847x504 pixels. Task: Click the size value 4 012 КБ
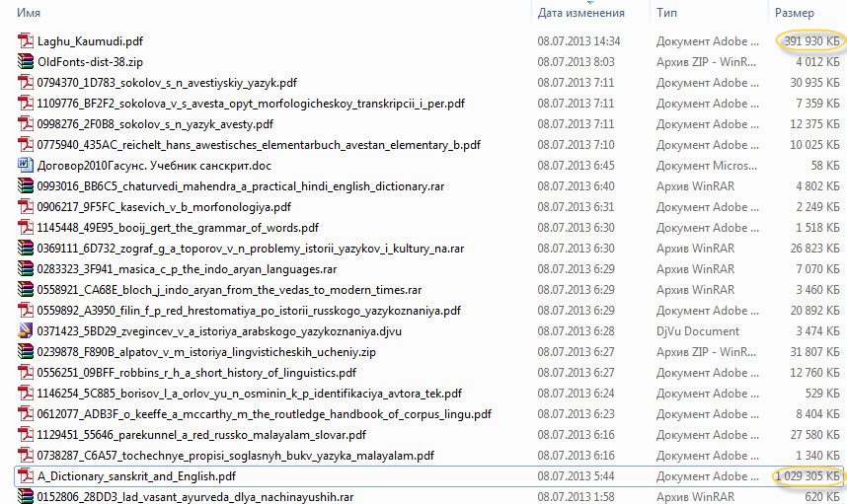click(817, 62)
